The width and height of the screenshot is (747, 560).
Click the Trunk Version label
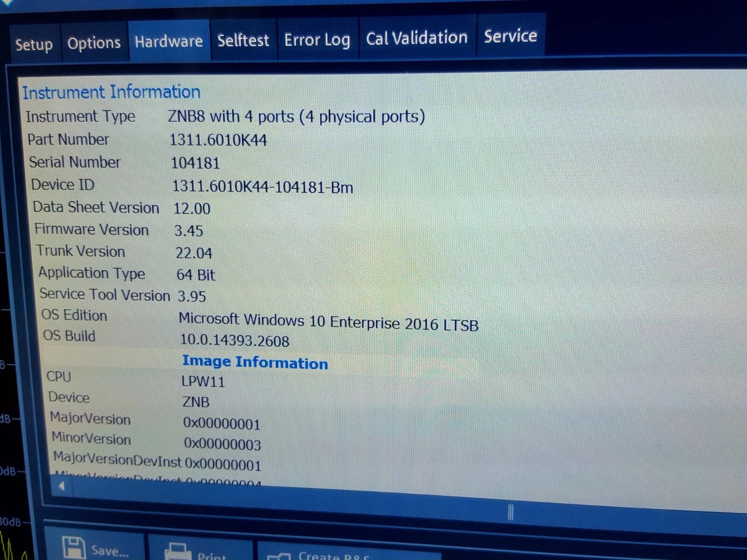coord(81,251)
